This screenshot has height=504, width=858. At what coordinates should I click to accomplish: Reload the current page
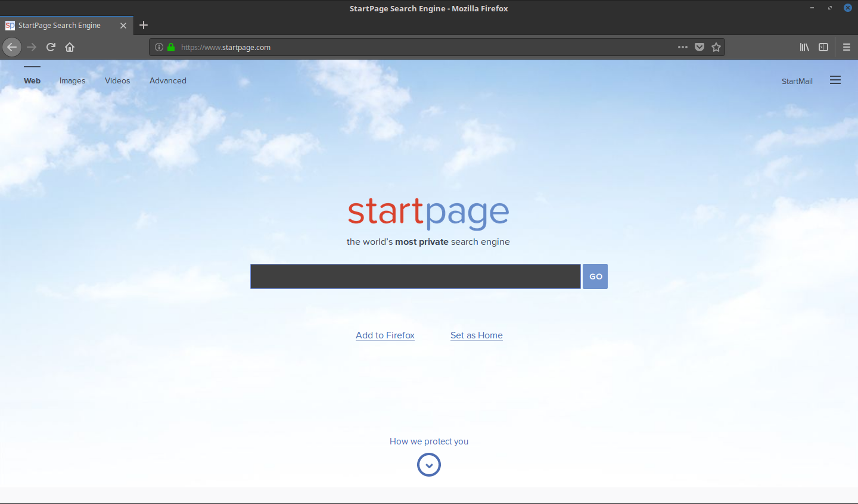(51, 47)
